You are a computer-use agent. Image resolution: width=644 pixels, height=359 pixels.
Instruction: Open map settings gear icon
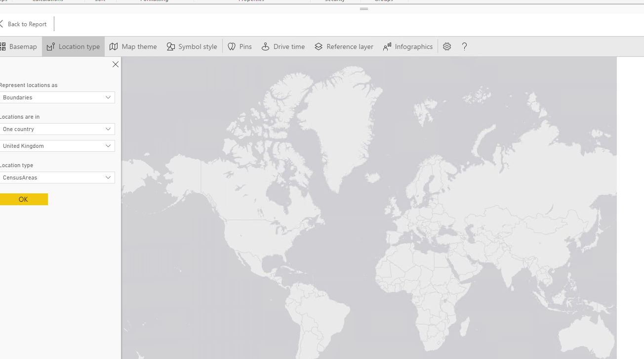pyautogui.click(x=447, y=46)
